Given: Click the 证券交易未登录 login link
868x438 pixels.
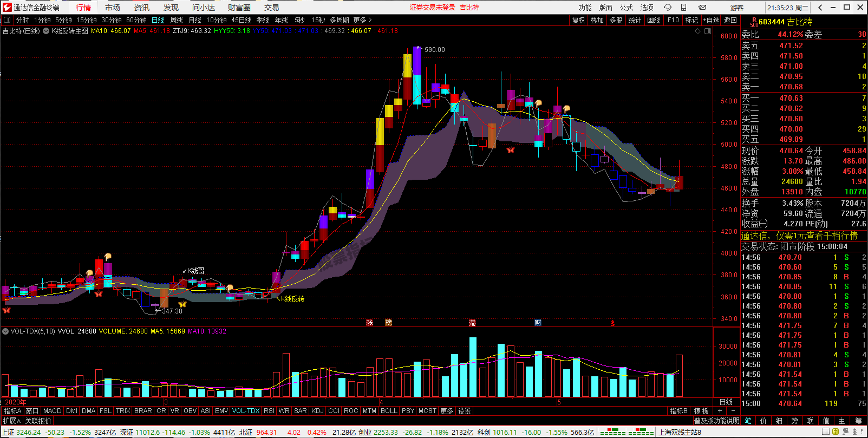Looking at the screenshot, I should (x=432, y=8).
